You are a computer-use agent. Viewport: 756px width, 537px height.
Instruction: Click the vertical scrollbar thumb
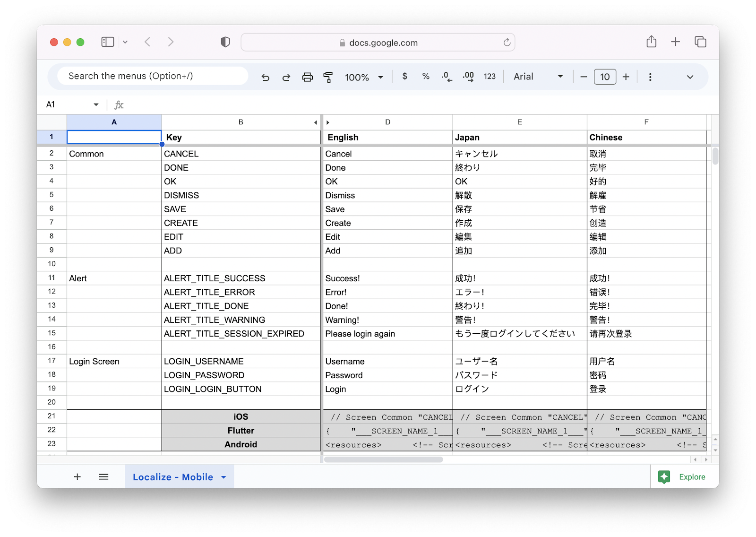click(715, 156)
